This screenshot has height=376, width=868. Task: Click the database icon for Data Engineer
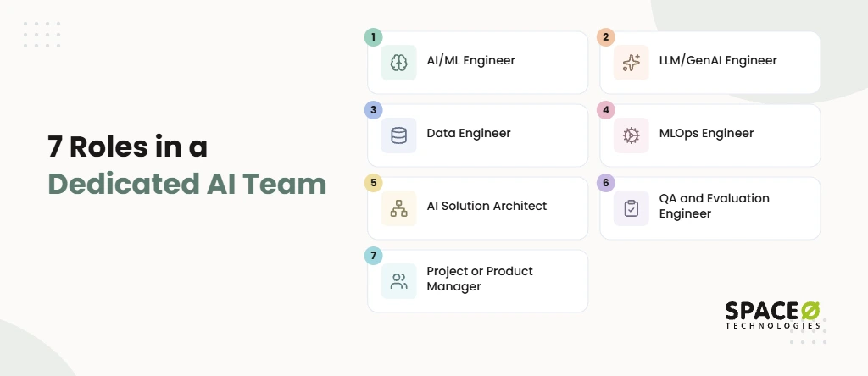coord(398,135)
